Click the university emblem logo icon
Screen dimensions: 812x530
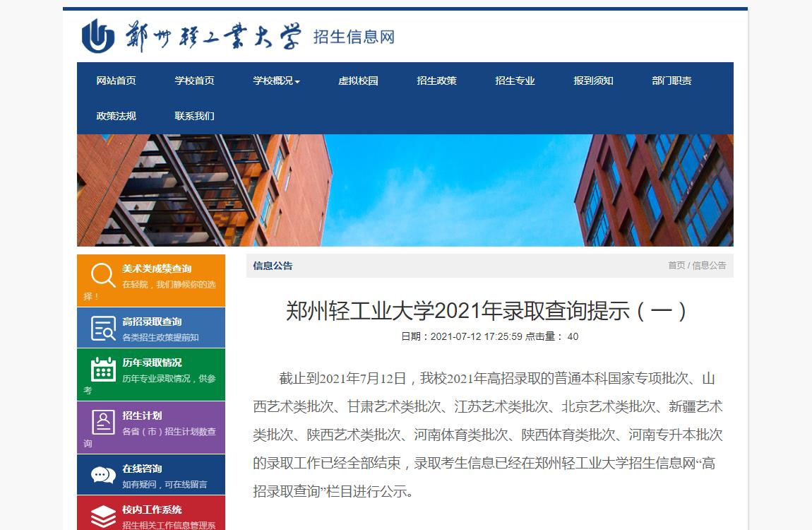[98, 36]
